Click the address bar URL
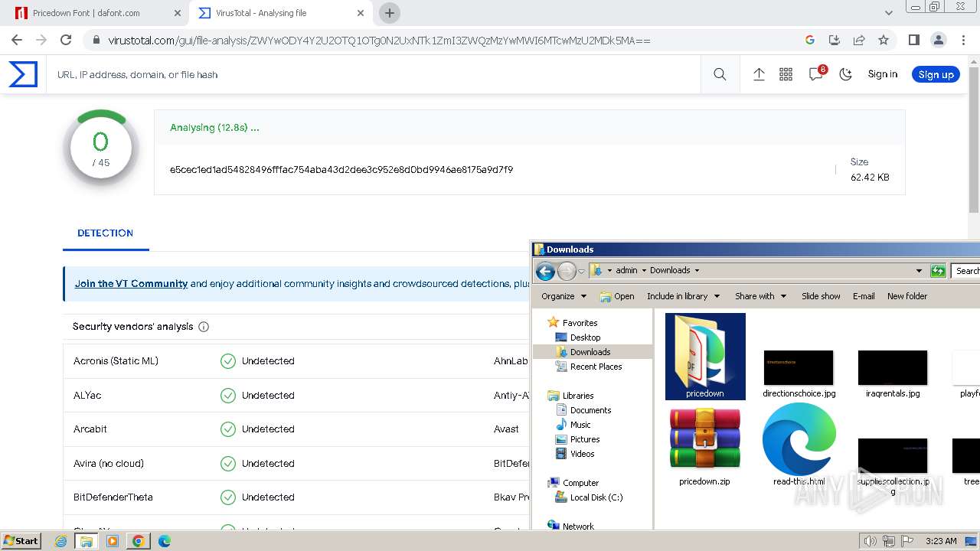This screenshot has height=551, width=980. coord(379,41)
